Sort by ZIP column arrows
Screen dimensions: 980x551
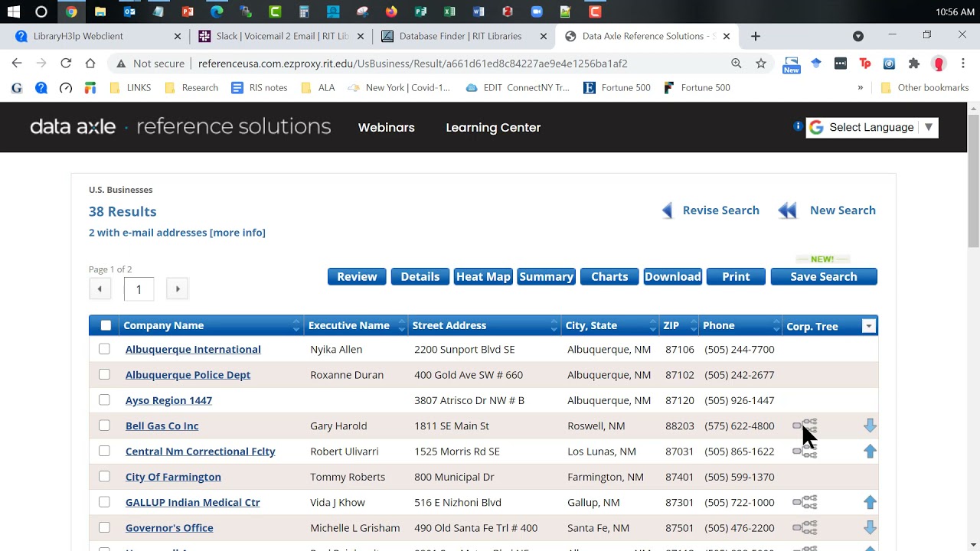(692, 326)
